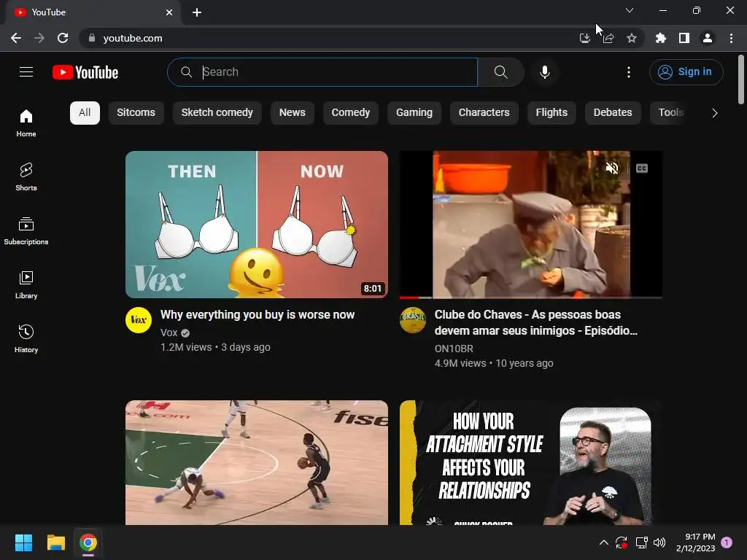Screen dimensions: 747x560
Task: Go back with the browser back arrow
Action: (x=16, y=38)
